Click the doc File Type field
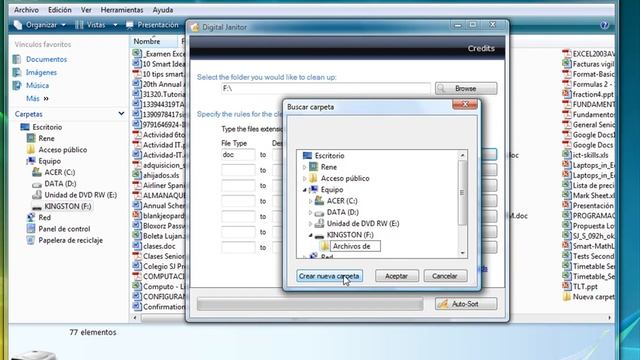This screenshot has width=640, height=360. tap(238, 155)
